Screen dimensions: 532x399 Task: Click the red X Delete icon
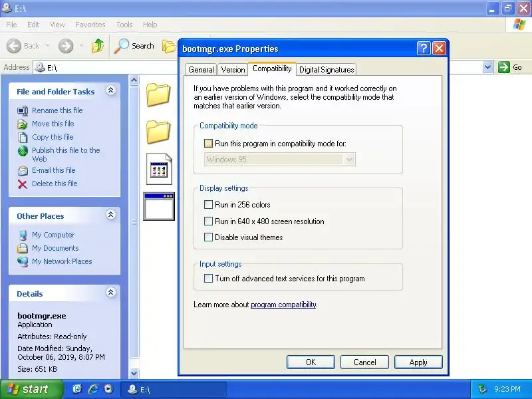tap(23, 184)
